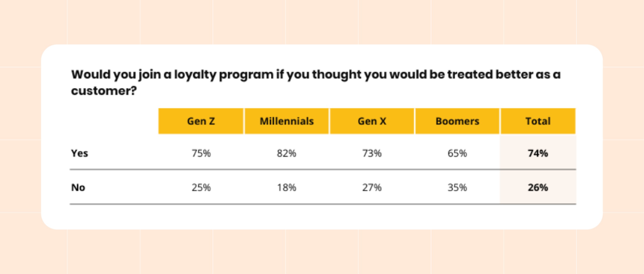
Task: Click the 75% Gen Z Yes cell
Action: [201, 153]
